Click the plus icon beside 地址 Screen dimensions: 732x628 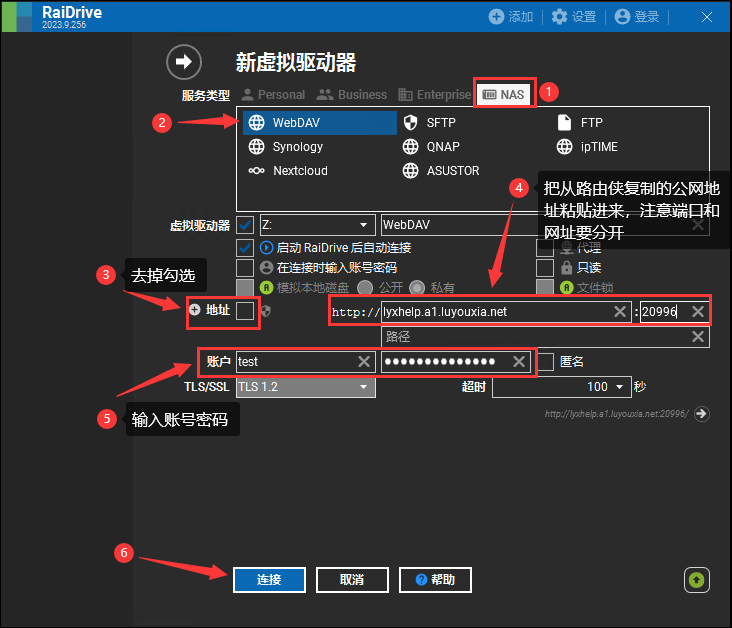click(x=195, y=310)
